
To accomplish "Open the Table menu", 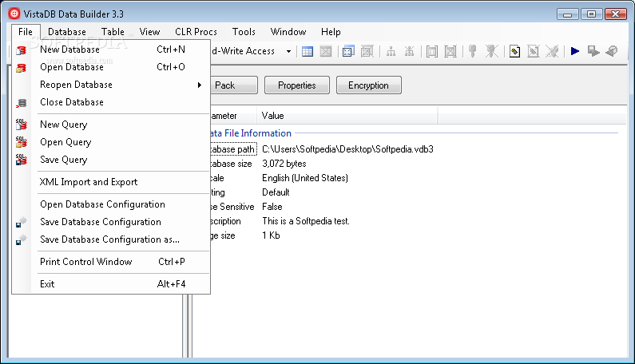I will tap(113, 32).
